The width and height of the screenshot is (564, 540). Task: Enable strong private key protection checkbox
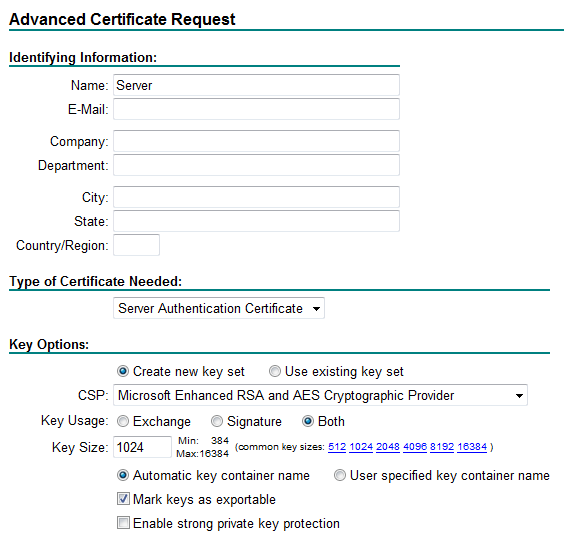[x=123, y=523]
